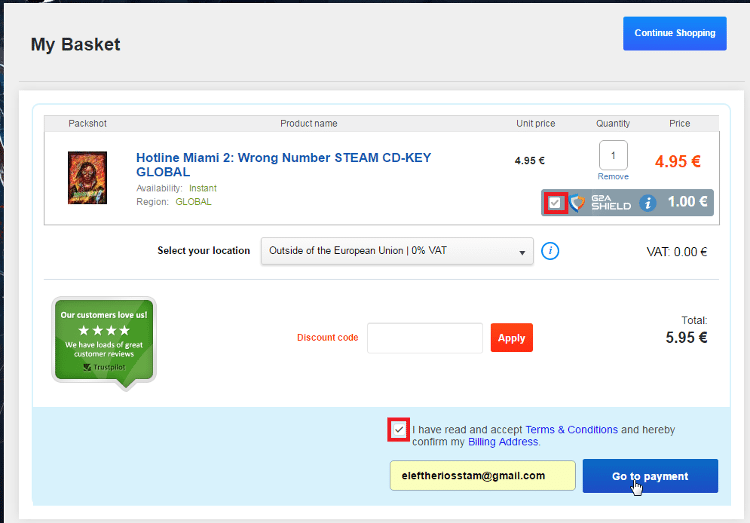Click the Select your location label
750x523 pixels.
[204, 251]
